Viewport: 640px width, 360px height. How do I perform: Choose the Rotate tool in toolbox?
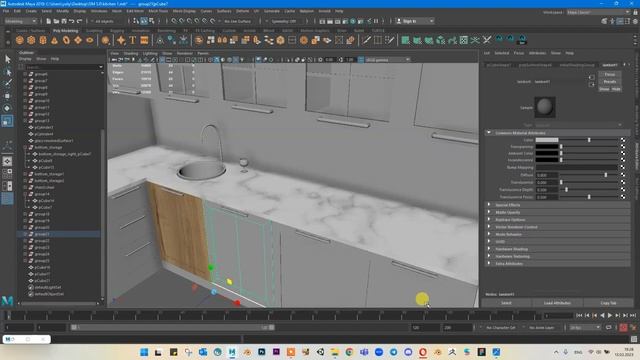(7, 108)
